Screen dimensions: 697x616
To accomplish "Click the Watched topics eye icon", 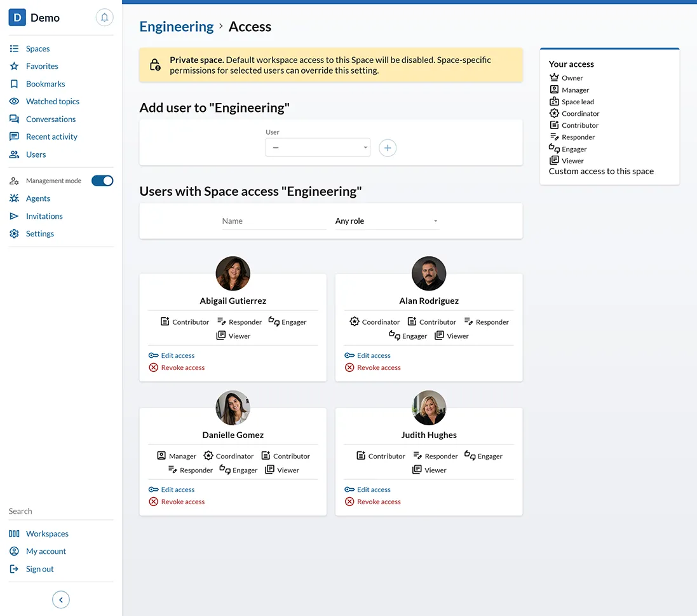I will pos(14,102).
